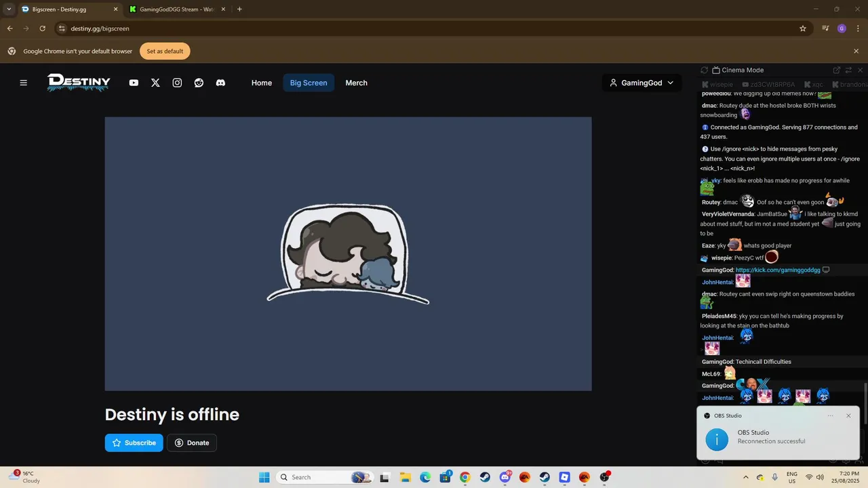The height and width of the screenshot is (488, 868).
Task: Bookmark this page with star icon
Action: 803,28
